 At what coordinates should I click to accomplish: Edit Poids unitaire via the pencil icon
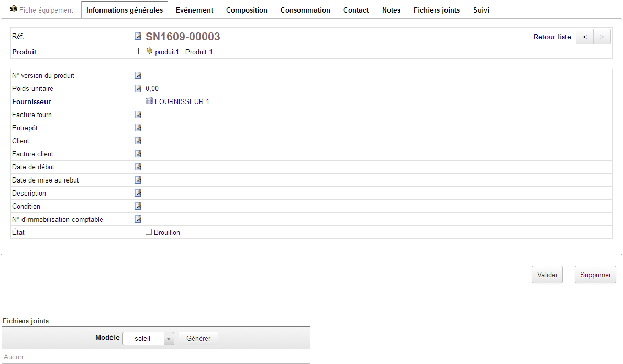tap(138, 88)
